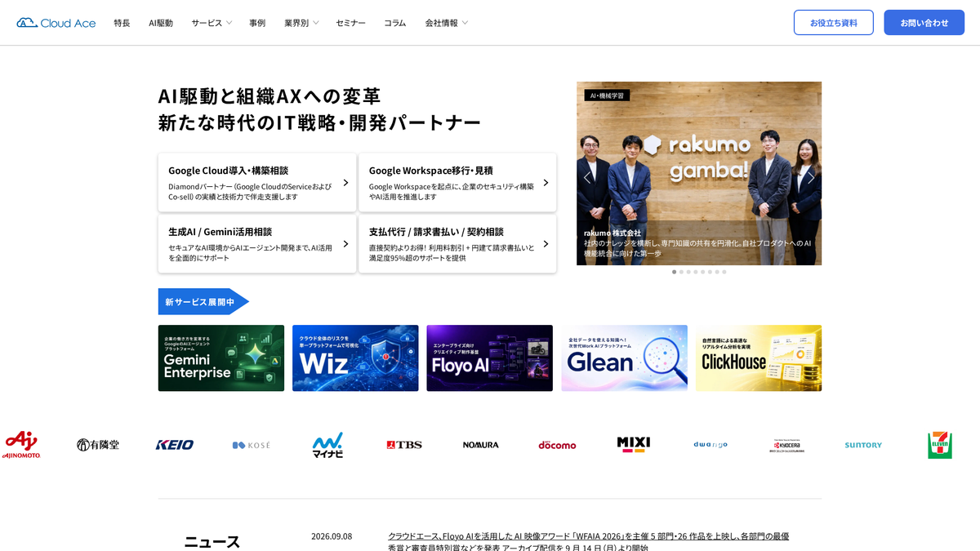Image resolution: width=980 pixels, height=551 pixels.
Task: Click the 7-Eleven logo
Action: pos(940,445)
